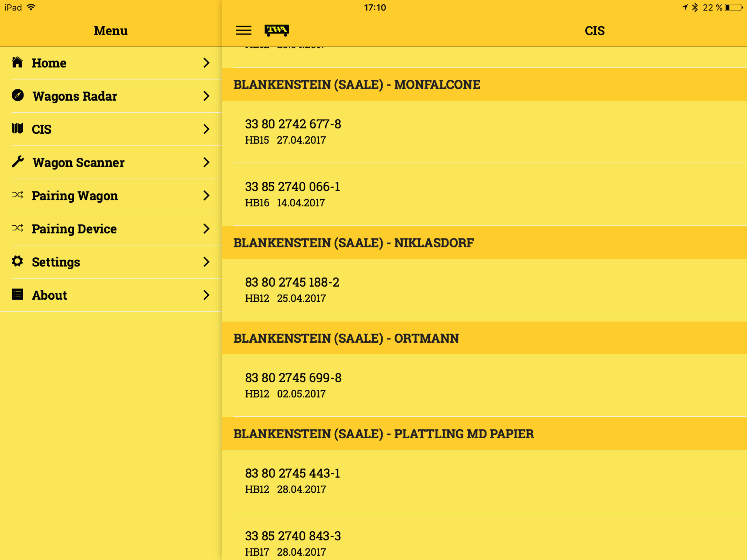Tap the HB12 25.04.2017 detail line
The height and width of the screenshot is (560, 747).
[x=285, y=298]
